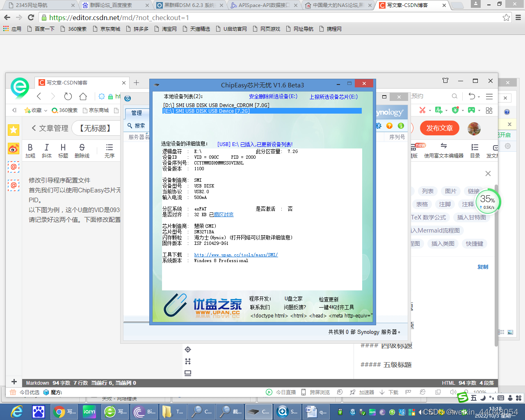Expand the undo closed tab dropdown arrow
525x420 pixels.
(x=479, y=97)
